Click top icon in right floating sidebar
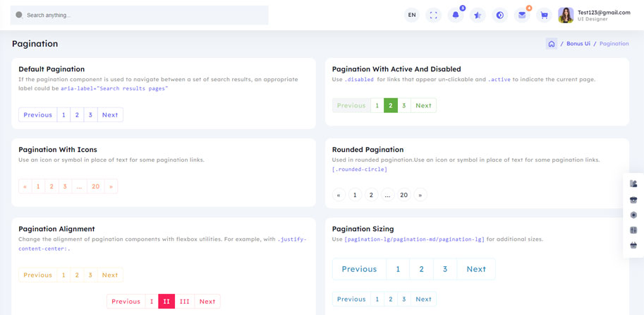Screen dimensions: 644x315 pos(633,184)
